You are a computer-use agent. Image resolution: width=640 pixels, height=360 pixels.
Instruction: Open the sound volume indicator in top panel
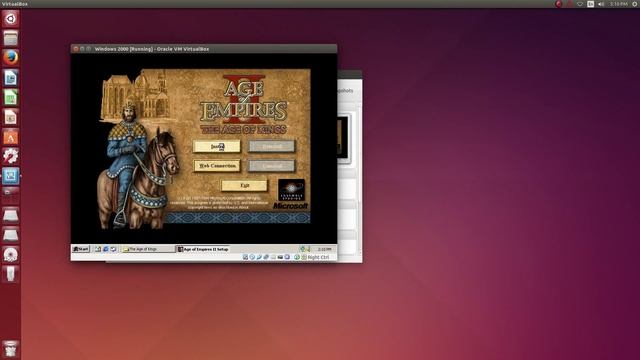coord(601,4)
